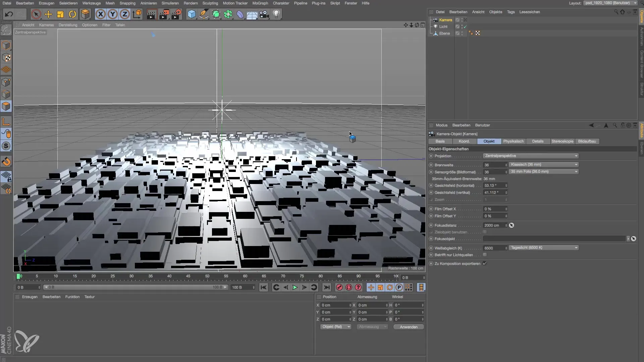
Task: Toggle Y axis lock
Action: point(113,14)
